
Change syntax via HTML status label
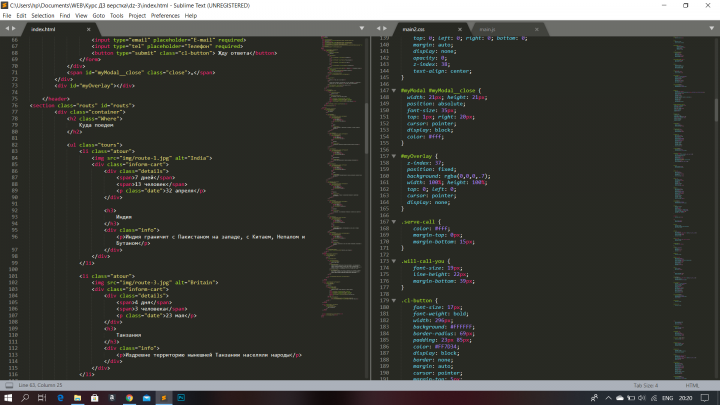pyautogui.click(x=692, y=385)
